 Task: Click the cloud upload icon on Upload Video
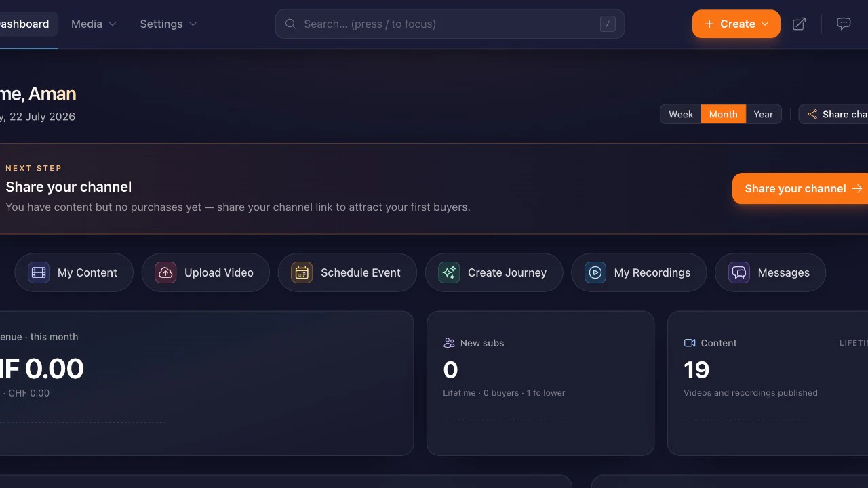pos(165,272)
